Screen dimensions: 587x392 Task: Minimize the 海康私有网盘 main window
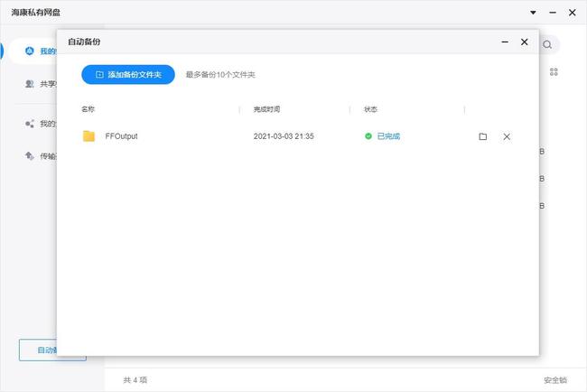[x=553, y=13]
